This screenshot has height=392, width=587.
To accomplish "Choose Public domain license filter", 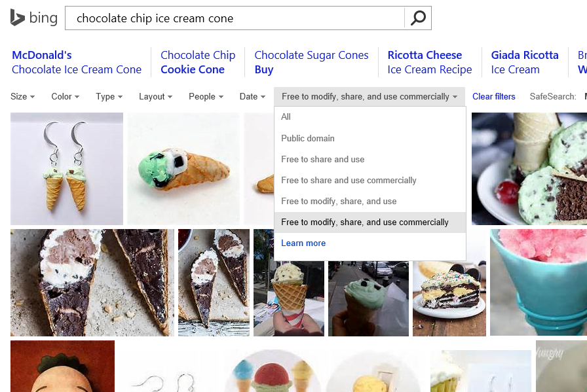I will click(x=308, y=138).
